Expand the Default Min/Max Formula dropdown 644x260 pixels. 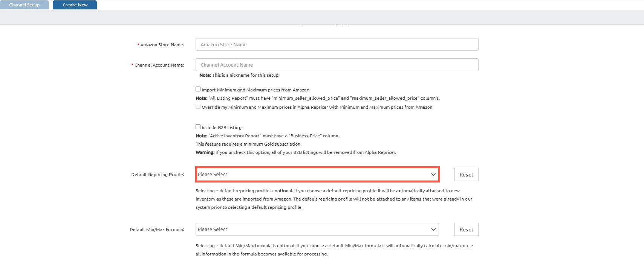click(313, 230)
